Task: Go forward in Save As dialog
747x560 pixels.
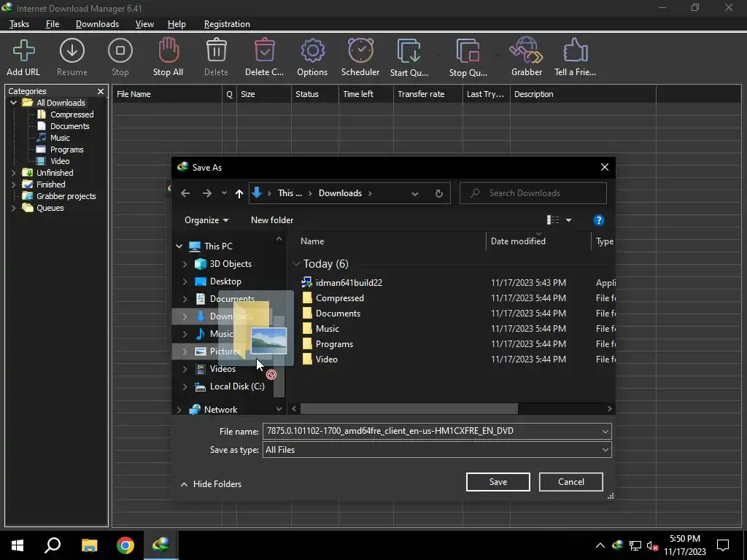Action: [x=206, y=193]
